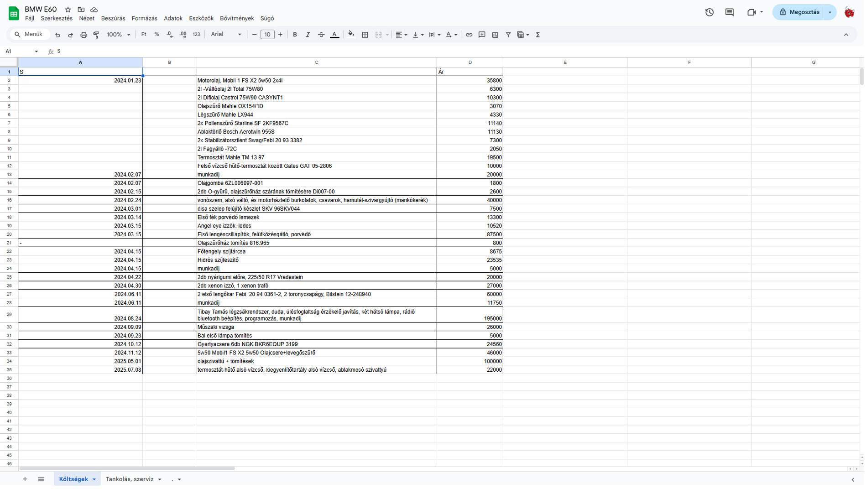
Task: Open the functions sigma menu
Action: [x=538, y=35]
